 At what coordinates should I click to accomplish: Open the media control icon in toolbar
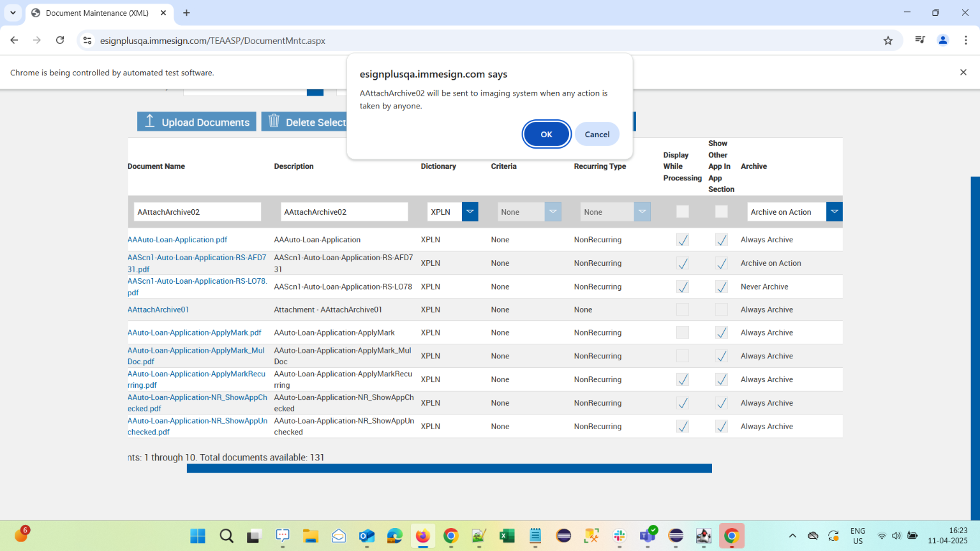pyautogui.click(x=919, y=40)
